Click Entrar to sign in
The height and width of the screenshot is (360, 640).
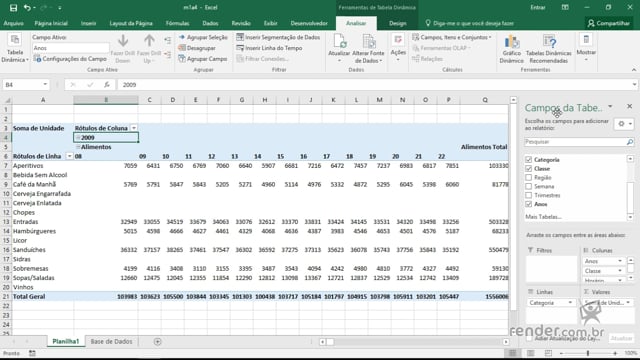538,7
